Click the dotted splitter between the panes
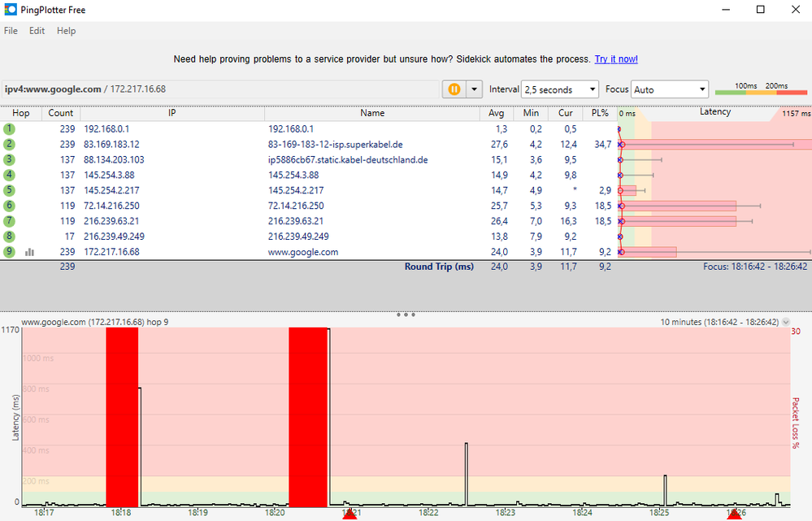The image size is (812, 521). click(x=406, y=313)
